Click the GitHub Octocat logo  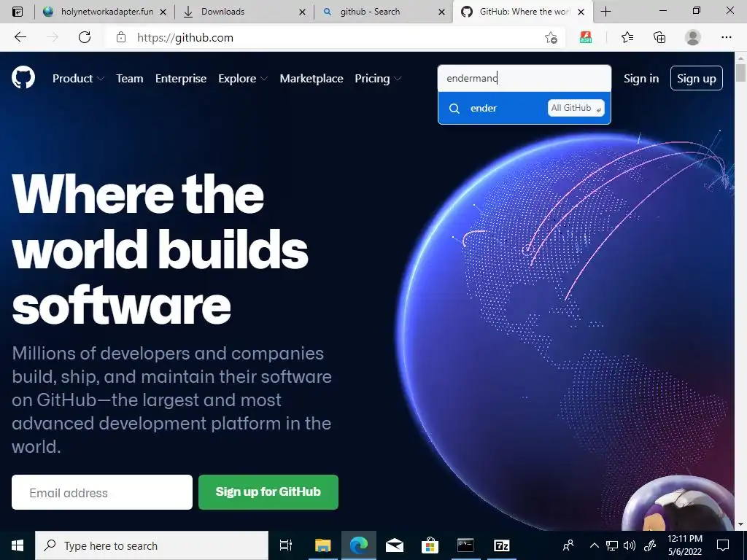(23, 78)
